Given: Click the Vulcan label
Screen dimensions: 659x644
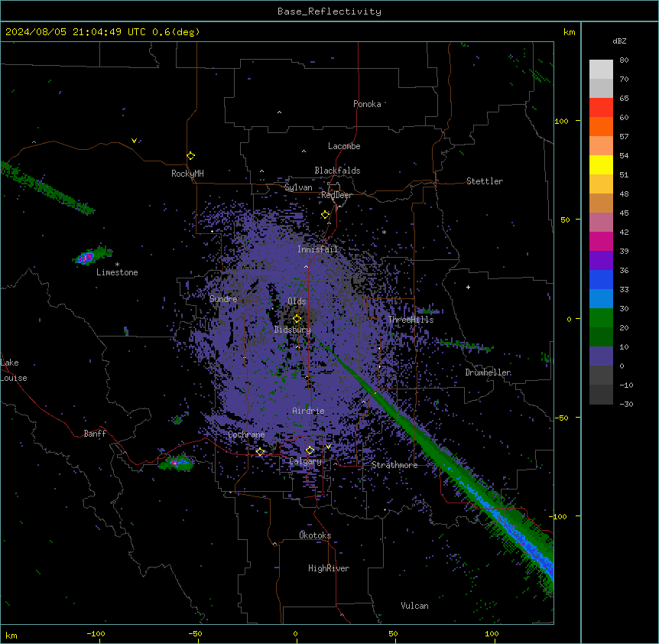Looking at the screenshot, I should 415,606.
